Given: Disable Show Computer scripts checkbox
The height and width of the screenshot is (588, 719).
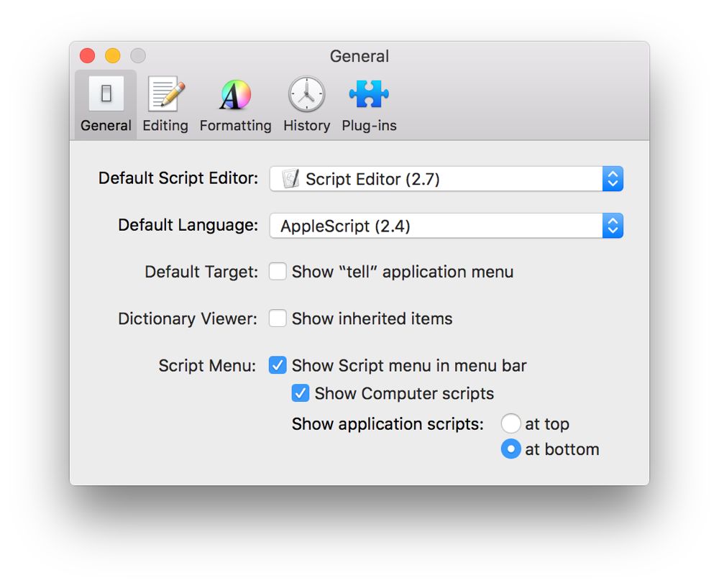Looking at the screenshot, I should point(301,393).
